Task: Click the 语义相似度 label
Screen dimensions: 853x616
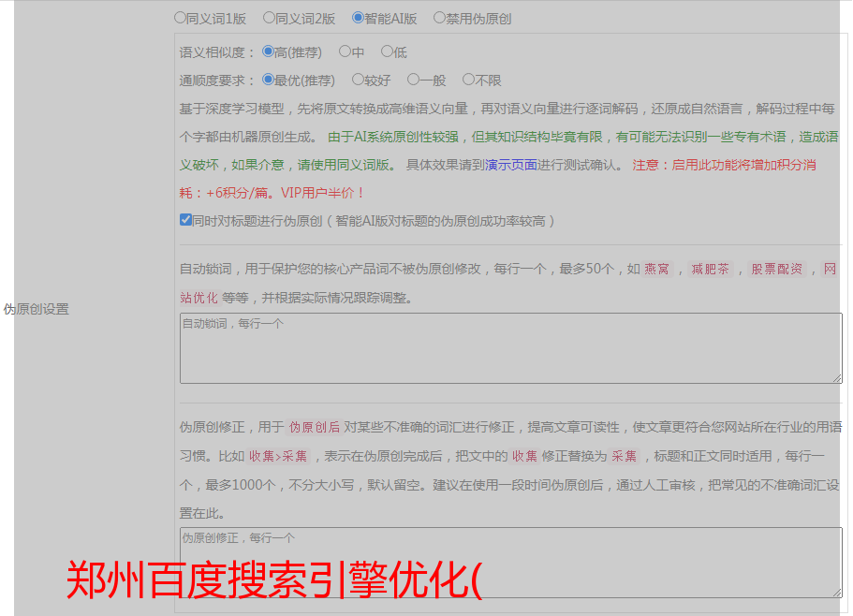Action: (217, 52)
